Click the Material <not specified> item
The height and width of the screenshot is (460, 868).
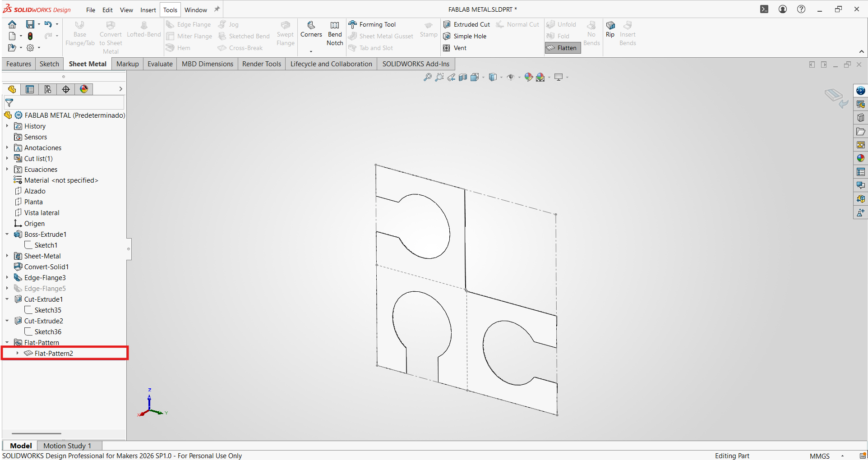61,180
